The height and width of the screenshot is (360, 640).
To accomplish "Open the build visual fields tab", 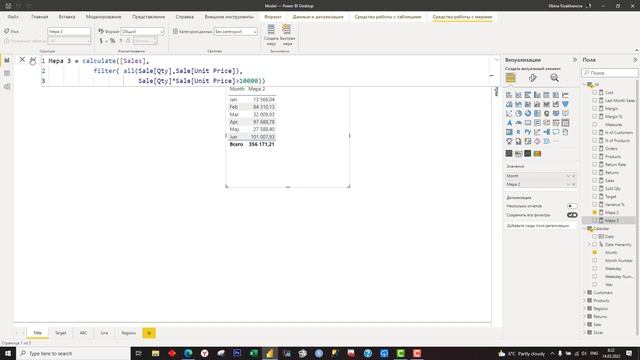I will 511,78.
